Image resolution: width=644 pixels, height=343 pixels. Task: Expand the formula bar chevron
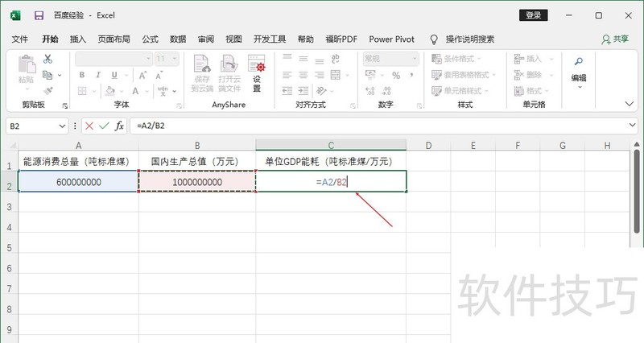tap(633, 125)
